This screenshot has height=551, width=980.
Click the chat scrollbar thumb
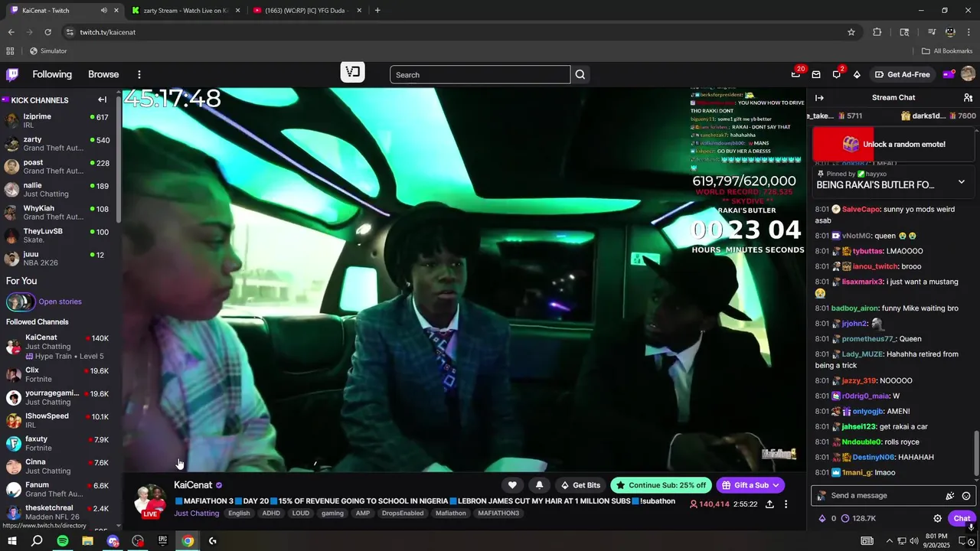pos(975,454)
